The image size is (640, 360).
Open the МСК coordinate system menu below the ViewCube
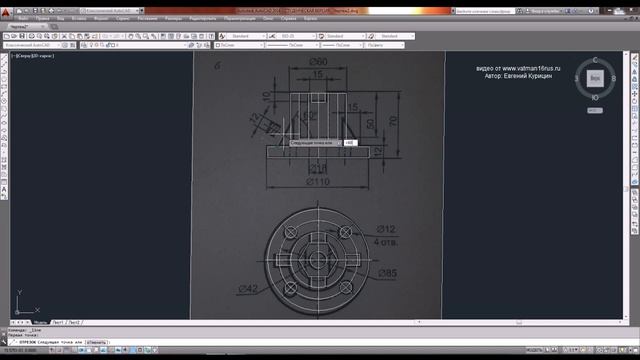pyautogui.click(x=595, y=111)
